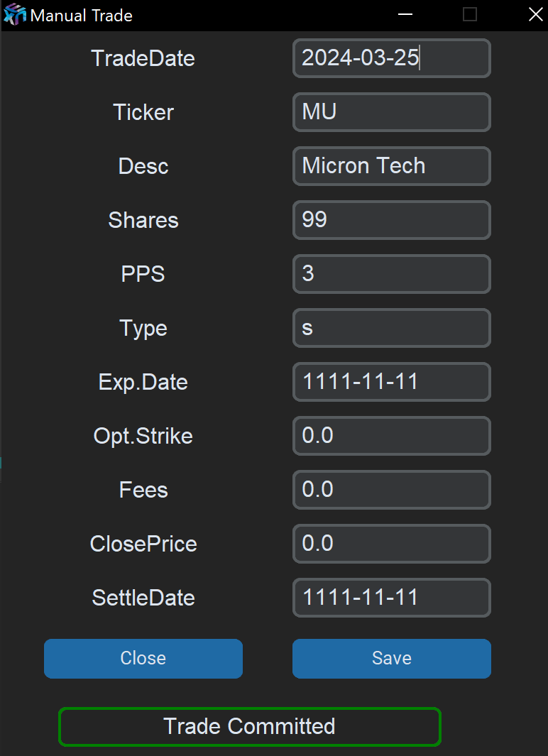The image size is (548, 756).
Task: Click into the TradeDate input field
Action: tap(391, 58)
